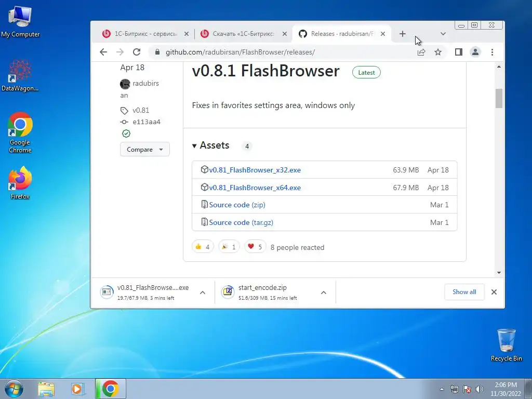This screenshot has height=399, width=532.
Task: Open the media player from the taskbar
Action: point(77,389)
